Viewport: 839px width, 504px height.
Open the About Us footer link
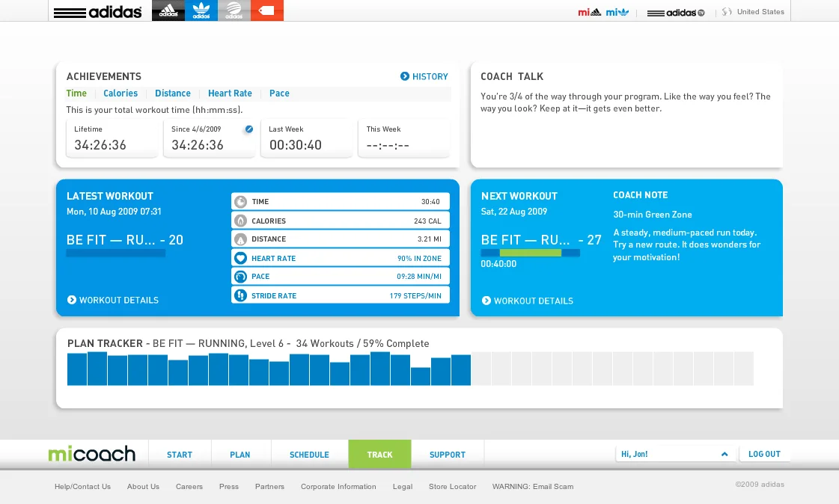click(144, 486)
